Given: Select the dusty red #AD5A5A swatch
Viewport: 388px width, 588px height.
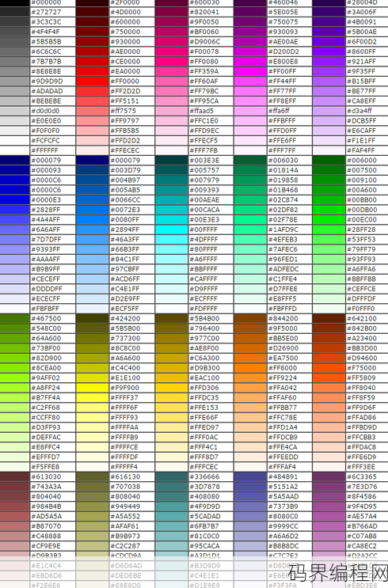Looking at the screenshot, I should point(14,516).
